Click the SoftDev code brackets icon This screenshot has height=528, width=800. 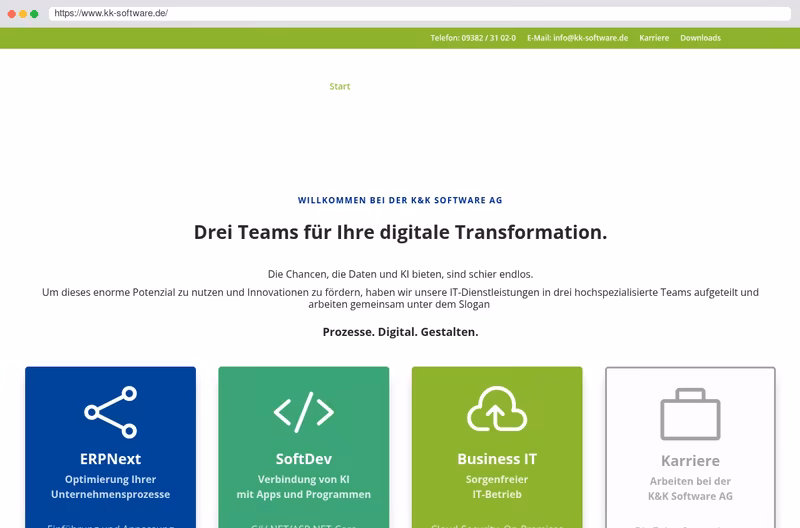pyautogui.click(x=304, y=412)
